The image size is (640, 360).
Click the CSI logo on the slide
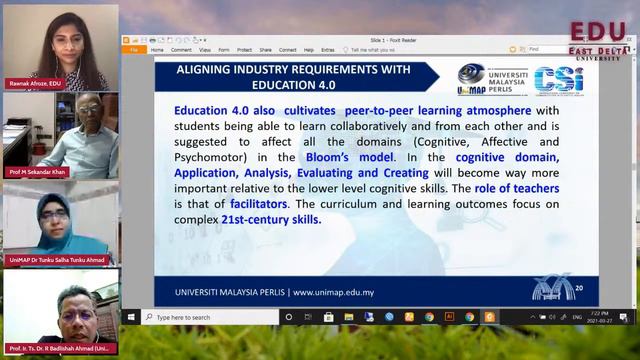coord(559,81)
